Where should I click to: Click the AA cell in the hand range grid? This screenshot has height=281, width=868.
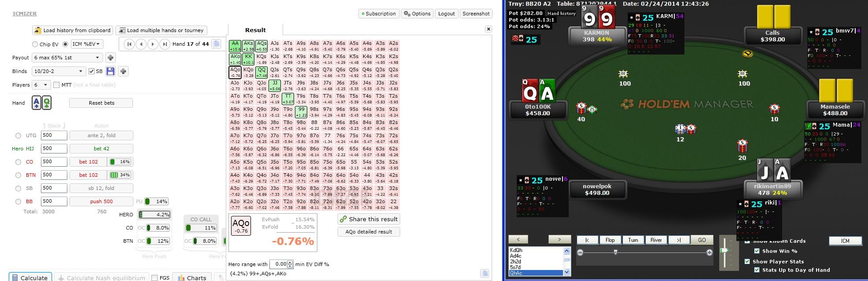coord(235,46)
